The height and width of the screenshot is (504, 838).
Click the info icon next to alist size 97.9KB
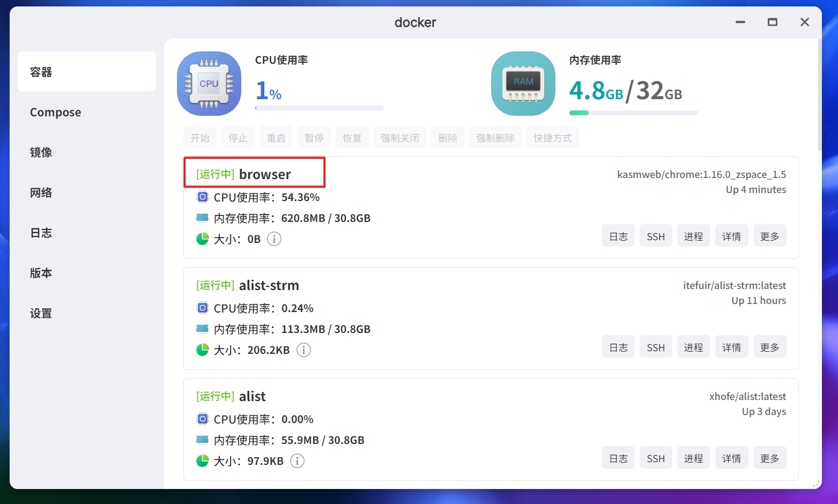(297, 461)
